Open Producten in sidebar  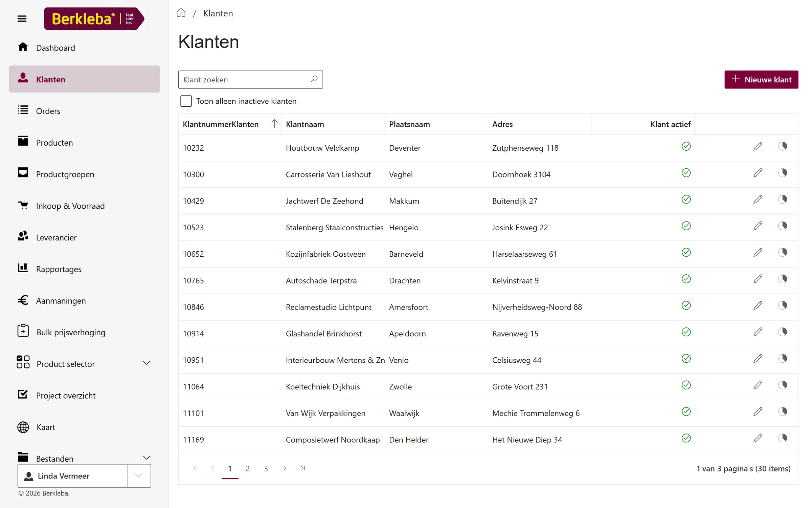point(84,143)
